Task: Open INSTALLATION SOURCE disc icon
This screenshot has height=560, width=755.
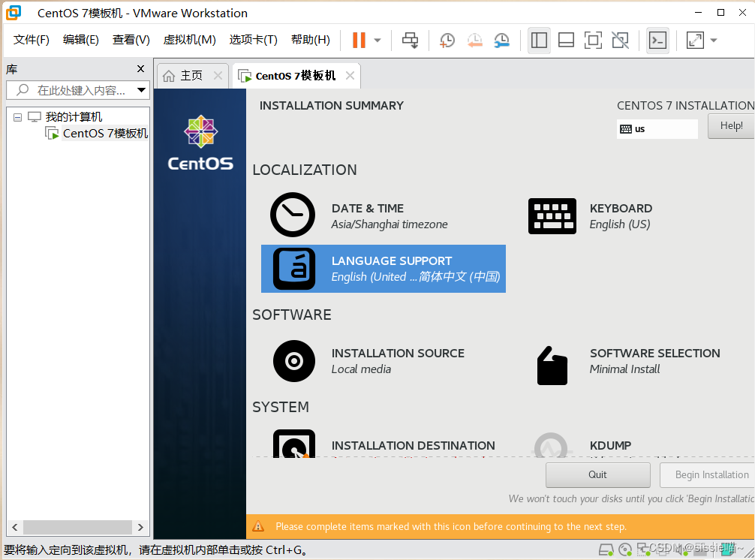Action: [293, 361]
